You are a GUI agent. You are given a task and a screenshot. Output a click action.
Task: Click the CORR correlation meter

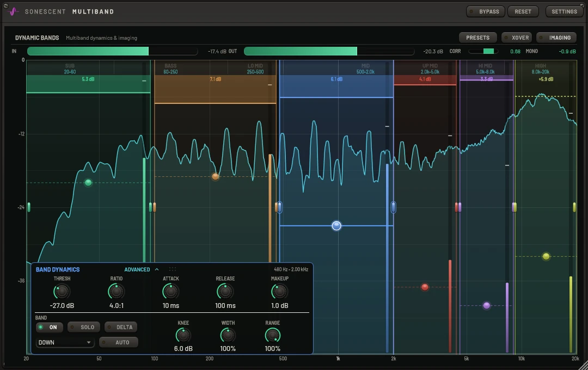483,51
